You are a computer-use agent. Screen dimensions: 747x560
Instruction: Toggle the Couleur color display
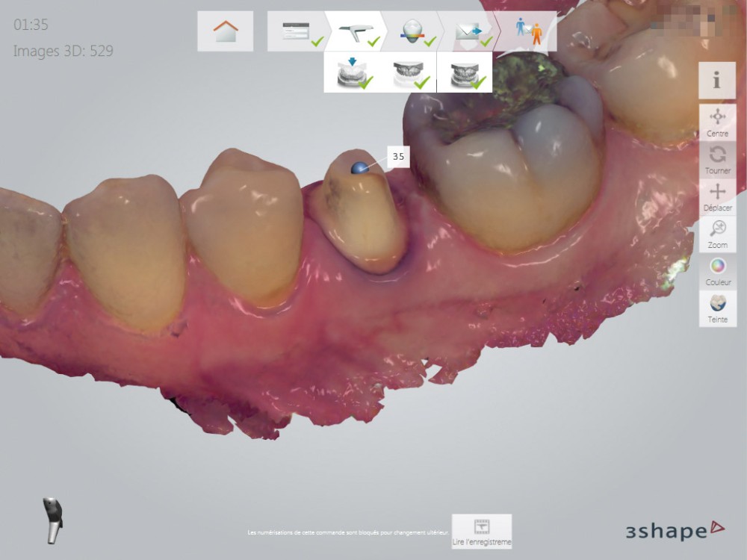tap(717, 272)
